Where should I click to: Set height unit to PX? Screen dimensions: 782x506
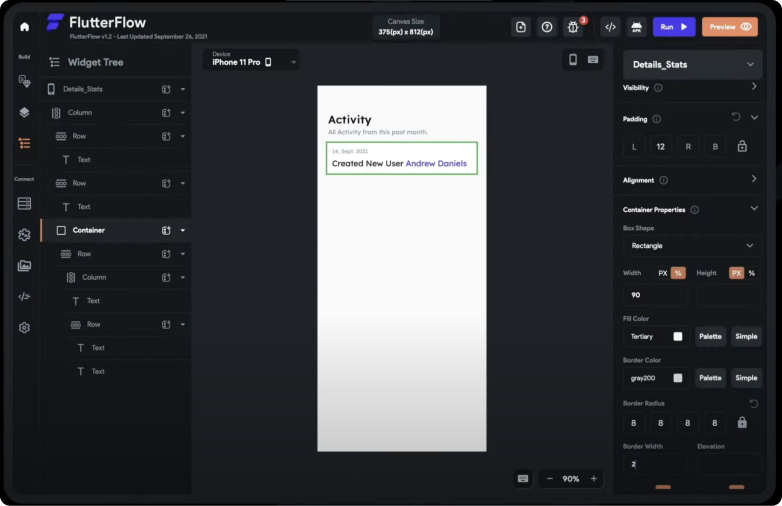coord(736,273)
